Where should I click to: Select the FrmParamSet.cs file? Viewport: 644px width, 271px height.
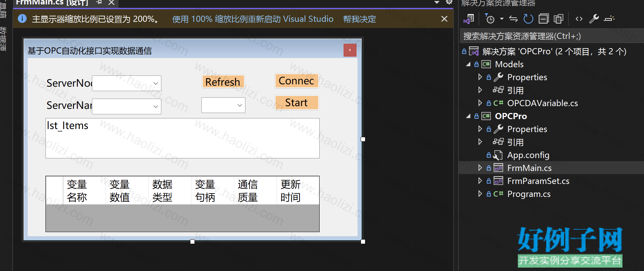point(538,181)
